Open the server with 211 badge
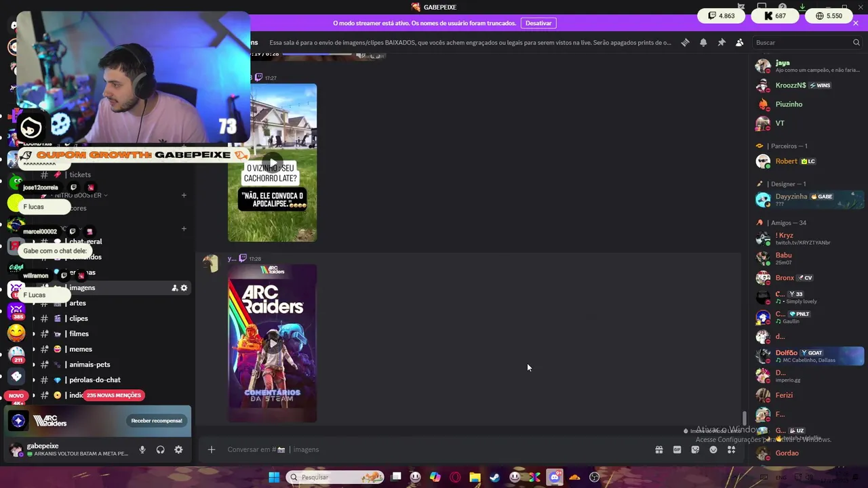Image resolution: width=868 pixels, height=488 pixels. [16, 354]
